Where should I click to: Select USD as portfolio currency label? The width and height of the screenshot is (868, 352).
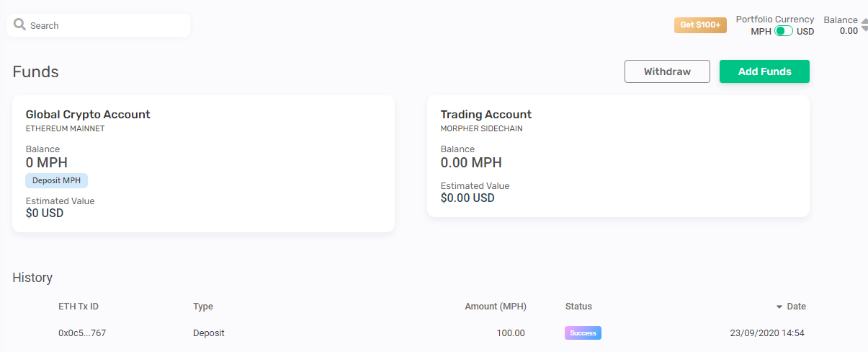click(x=805, y=32)
